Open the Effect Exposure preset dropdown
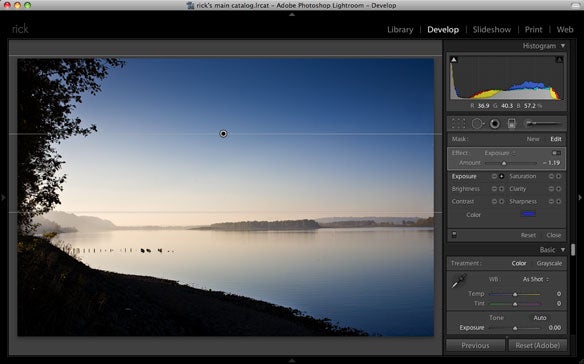The height and width of the screenshot is (364, 584). pos(500,153)
